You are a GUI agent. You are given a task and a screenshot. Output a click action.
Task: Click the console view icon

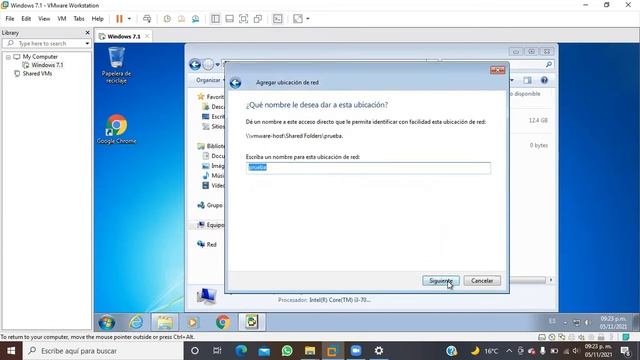coord(278,19)
